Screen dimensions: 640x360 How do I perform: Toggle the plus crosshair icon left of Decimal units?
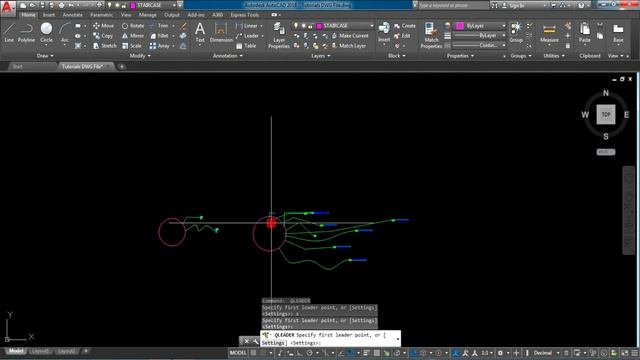[516, 353]
